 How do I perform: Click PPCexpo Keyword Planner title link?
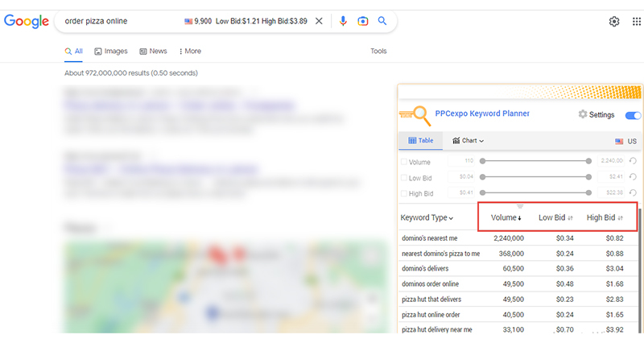click(482, 114)
